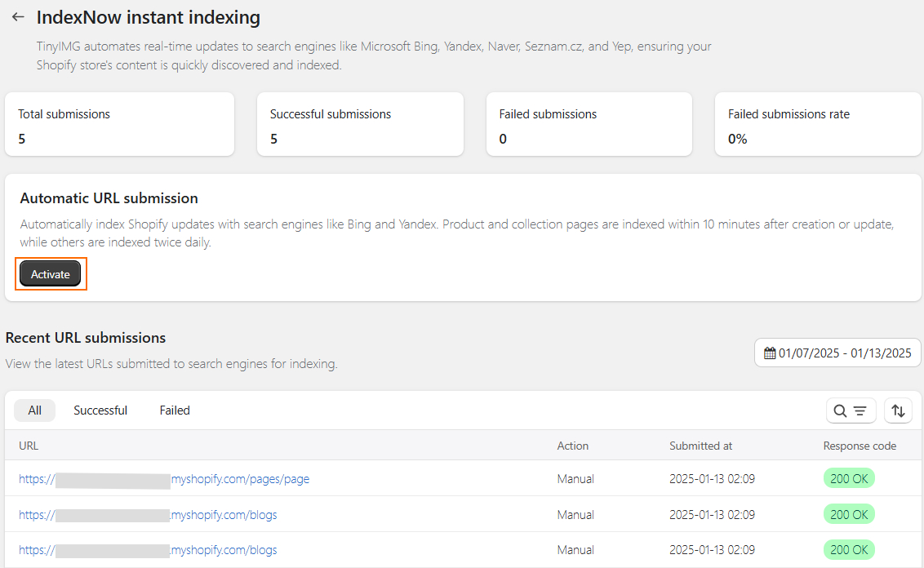Click the Failed submissions count card

tap(589, 125)
